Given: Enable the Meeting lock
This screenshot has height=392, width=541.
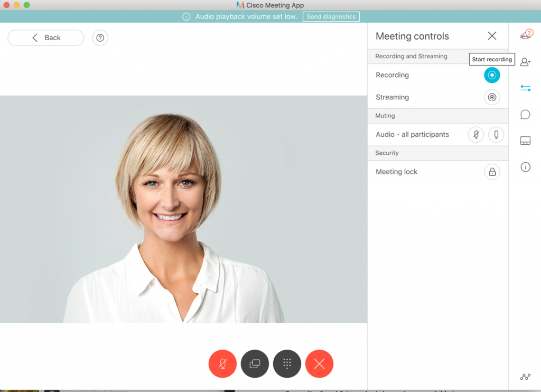Looking at the screenshot, I should click(x=492, y=172).
